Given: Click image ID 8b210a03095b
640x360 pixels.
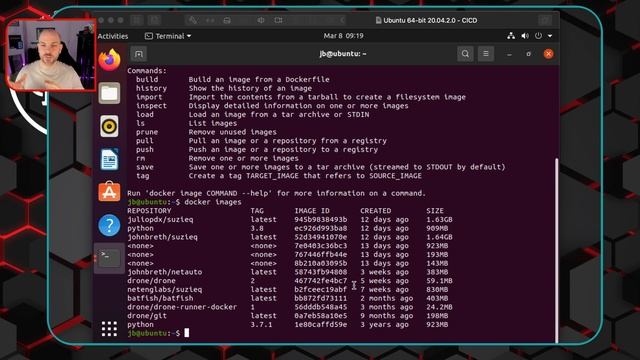Looking at the screenshot, I should (x=321, y=263).
